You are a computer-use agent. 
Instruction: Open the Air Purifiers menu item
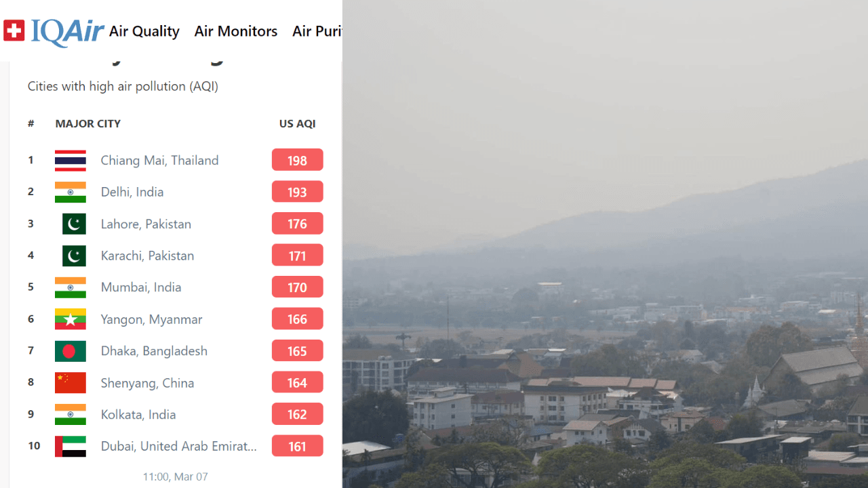[317, 31]
